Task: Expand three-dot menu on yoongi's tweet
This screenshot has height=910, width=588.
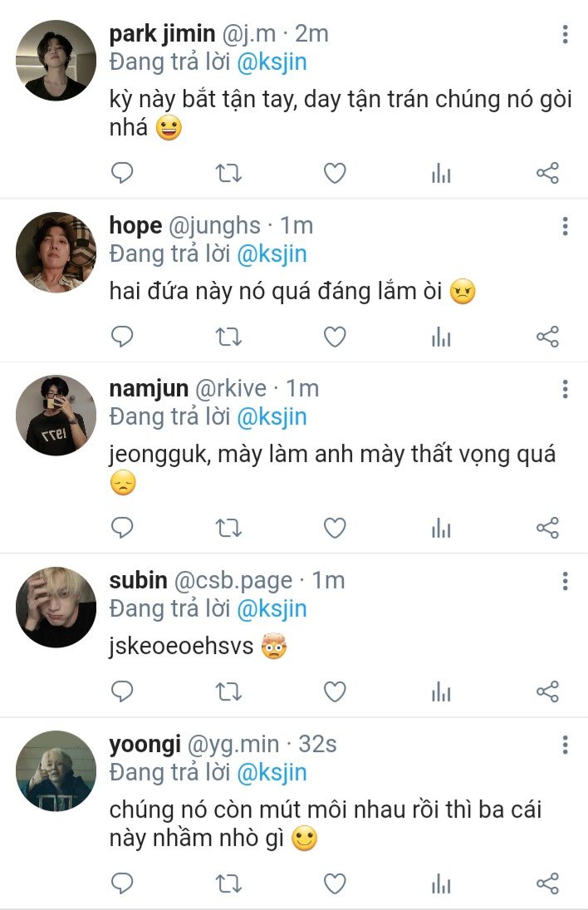Action: coord(565,745)
